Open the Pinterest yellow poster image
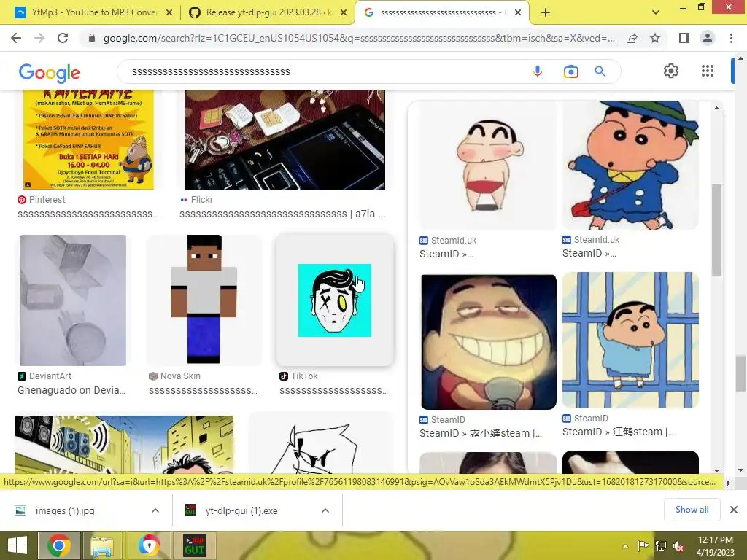This screenshot has height=560, width=747. coord(88,139)
